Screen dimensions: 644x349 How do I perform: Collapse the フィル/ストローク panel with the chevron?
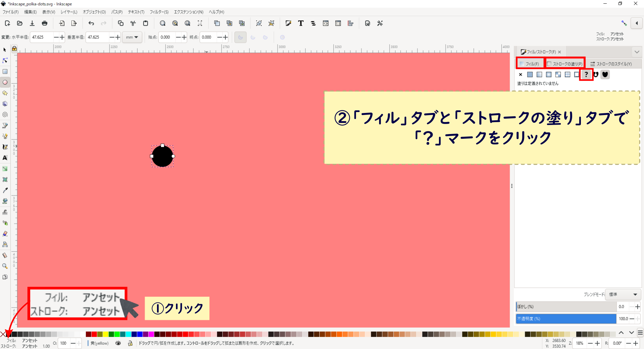637,52
